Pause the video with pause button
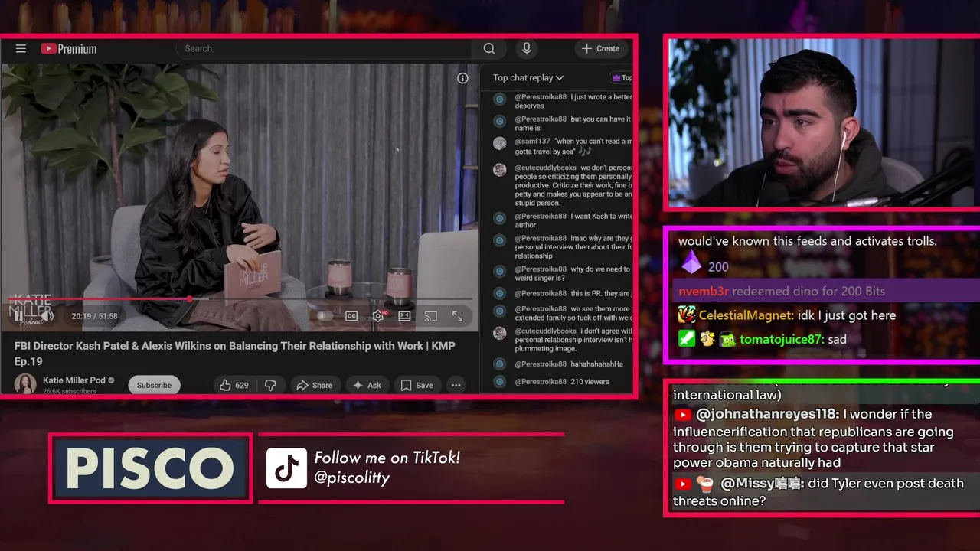 [19, 315]
